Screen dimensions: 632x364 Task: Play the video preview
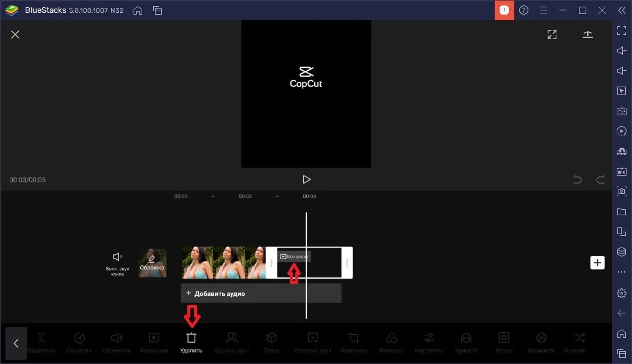click(x=306, y=179)
